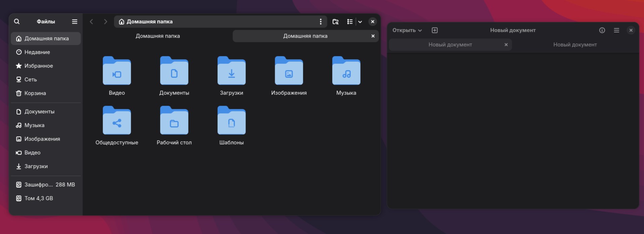Viewport: 644px width, 234px height.
Task: Close the active Домашняя папка tab
Action: point(373,36)
